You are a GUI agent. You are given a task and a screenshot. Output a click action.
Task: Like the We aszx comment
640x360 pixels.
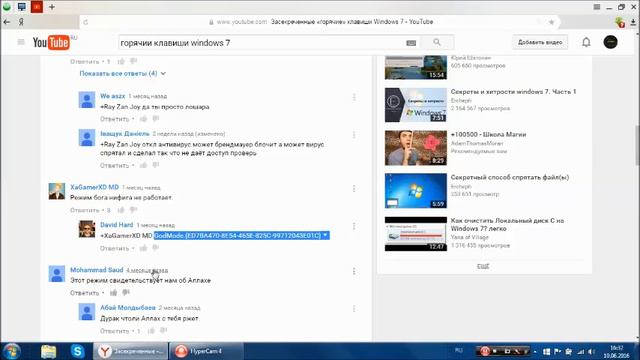click(143, 119)
